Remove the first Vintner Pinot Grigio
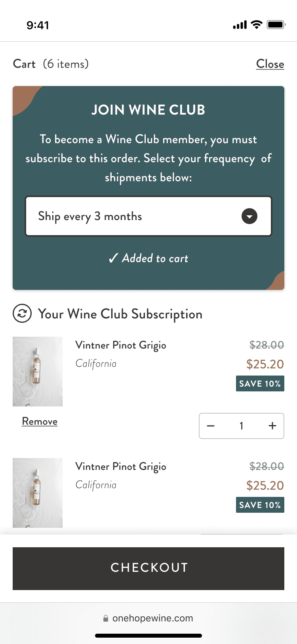297x644 pixels. point(40,421)
